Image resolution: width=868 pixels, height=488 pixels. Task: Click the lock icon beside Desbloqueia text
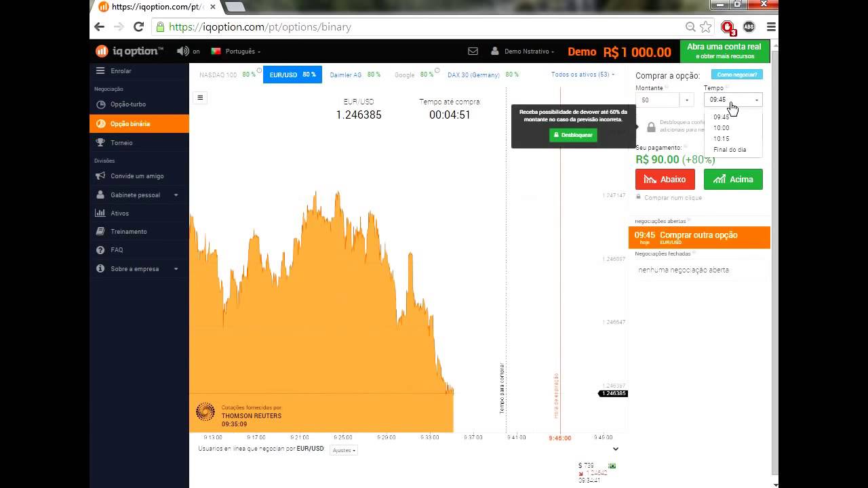click(x=651, y=127)
